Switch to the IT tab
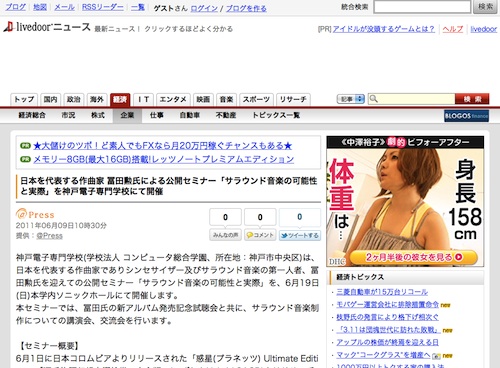 coord(143,99)
